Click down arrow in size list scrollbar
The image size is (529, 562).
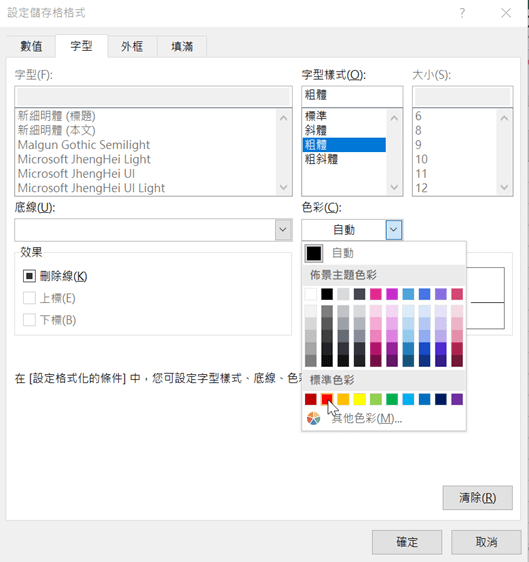click(504, 187)
